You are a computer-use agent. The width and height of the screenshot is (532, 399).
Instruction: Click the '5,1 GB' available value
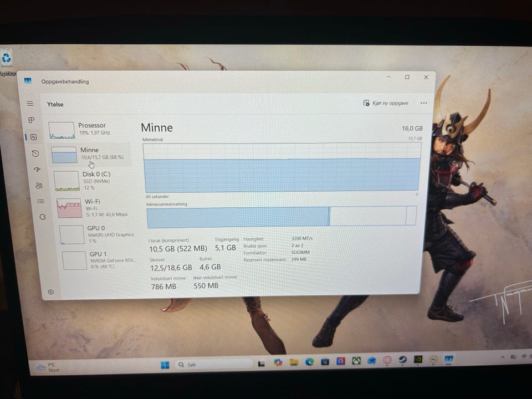(226, 248)
